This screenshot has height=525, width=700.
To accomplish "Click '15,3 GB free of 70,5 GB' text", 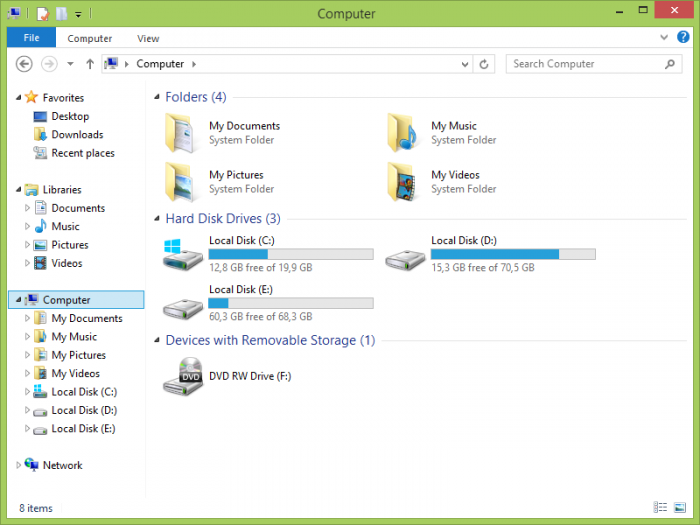I will pos(483,267).
